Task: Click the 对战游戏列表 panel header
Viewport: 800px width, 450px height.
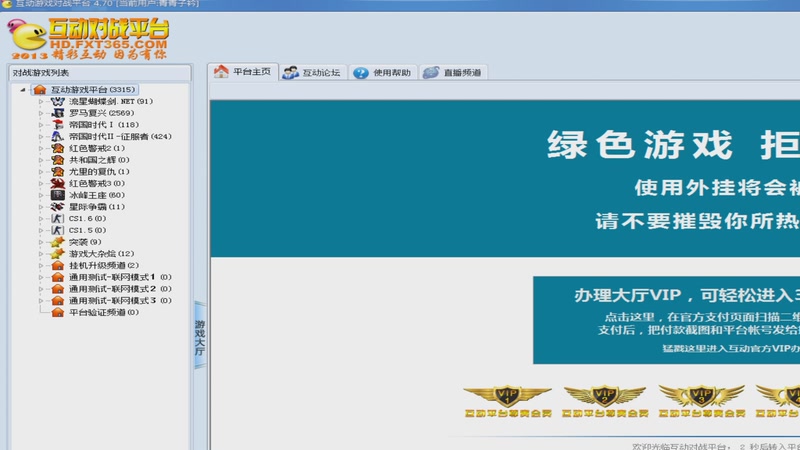Action: [100, 73]
